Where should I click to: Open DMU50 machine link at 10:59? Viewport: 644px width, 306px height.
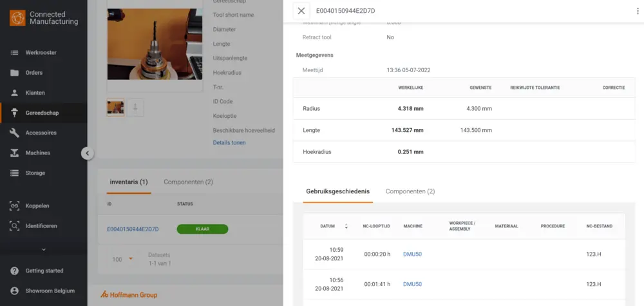point(412,254)
